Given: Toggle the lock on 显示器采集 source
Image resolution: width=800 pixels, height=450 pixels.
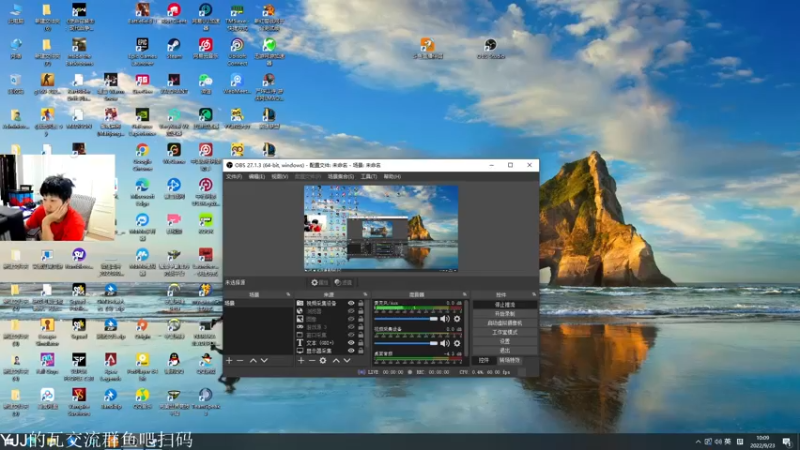Looking at the screenshot, I should click(361, 351).
